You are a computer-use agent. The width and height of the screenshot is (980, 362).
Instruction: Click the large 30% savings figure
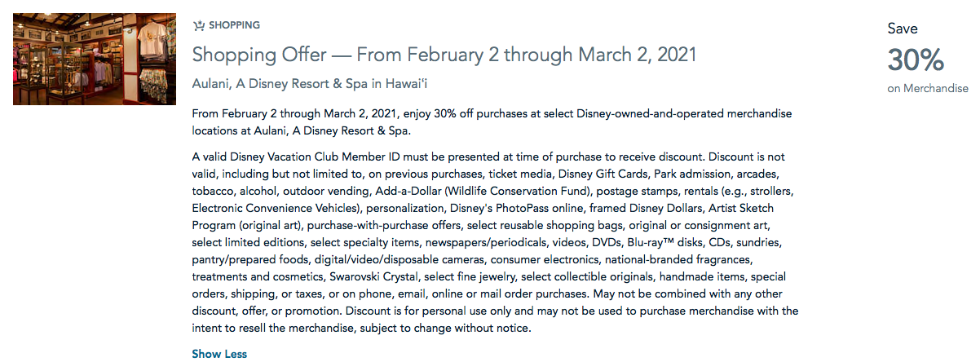click(916, 60)
